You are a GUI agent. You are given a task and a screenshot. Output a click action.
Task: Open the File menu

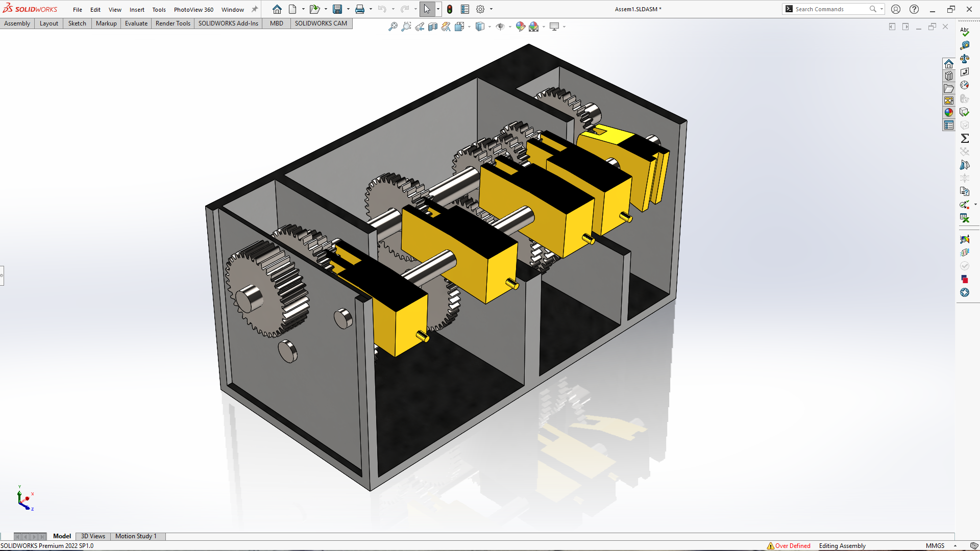pyautogui.click(x=78, y=10)
